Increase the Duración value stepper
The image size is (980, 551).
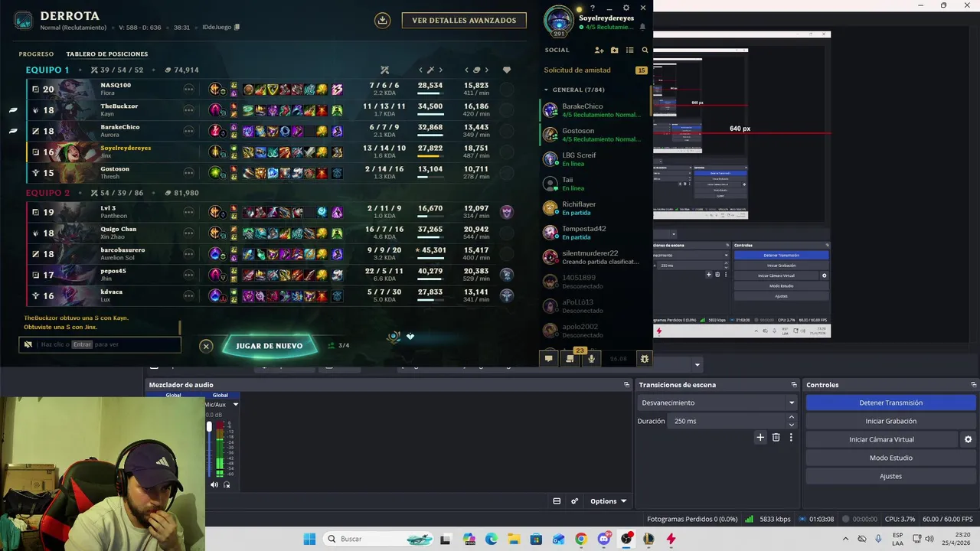click(x=792, y=417)
